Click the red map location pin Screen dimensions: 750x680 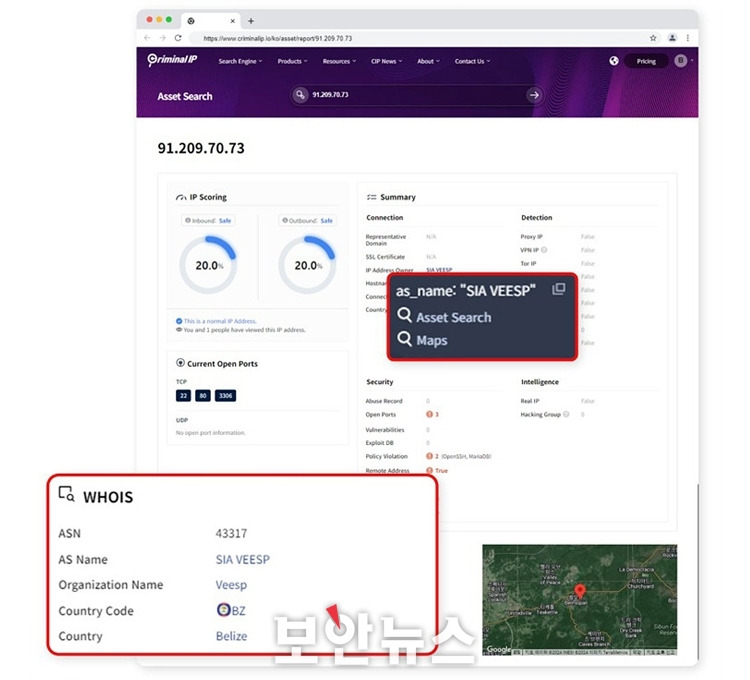580,591
